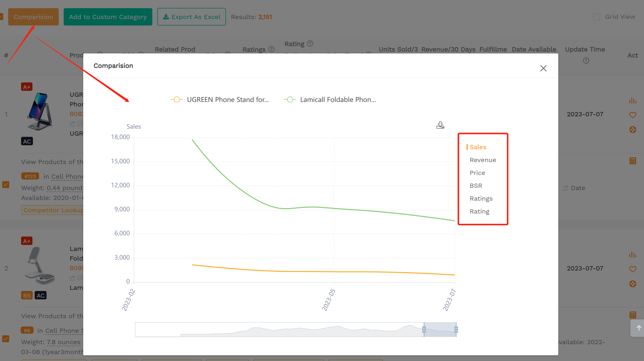The height and width of the screenshot is (361, 644).
Task: Click help icon beside Rating column
Action: [x=310, y=44]
